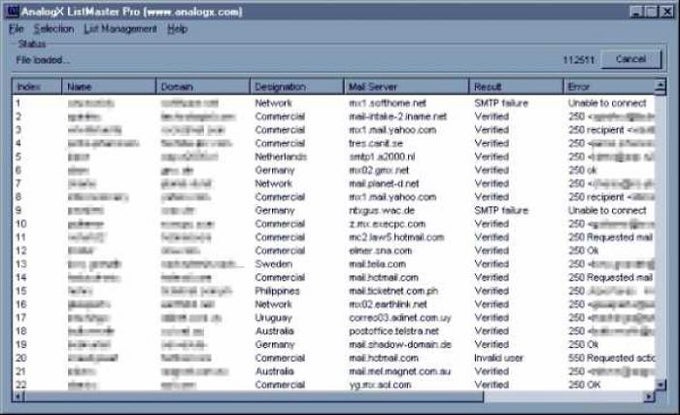The height and width of the screenshot is (415, 680).
Task: Select mail server smtp1.a2000.nl
Action: [x=382, y=157]
